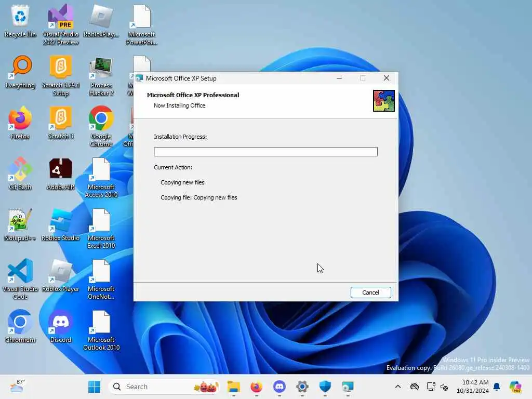Screen dimensions: 532x399
Task: Click the OneDrive tray icon
Action: click(414, 387)
